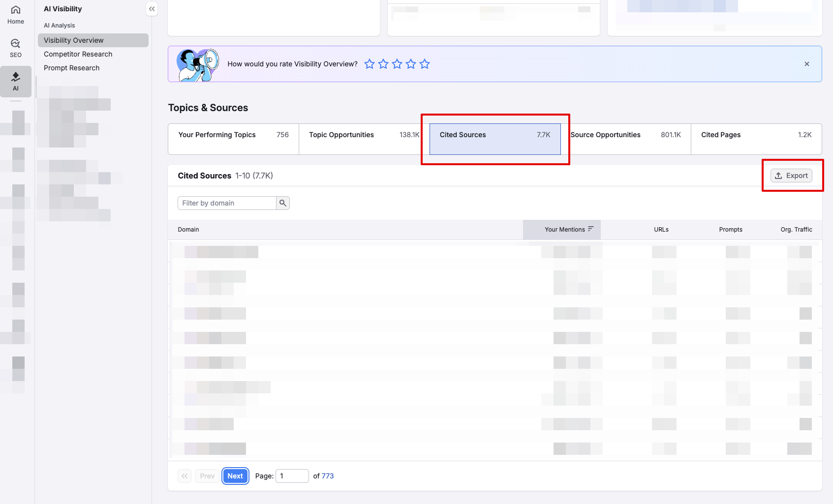Click the URLs column header
The height and width of the screenshot is (504, 833).
[661, 230]
